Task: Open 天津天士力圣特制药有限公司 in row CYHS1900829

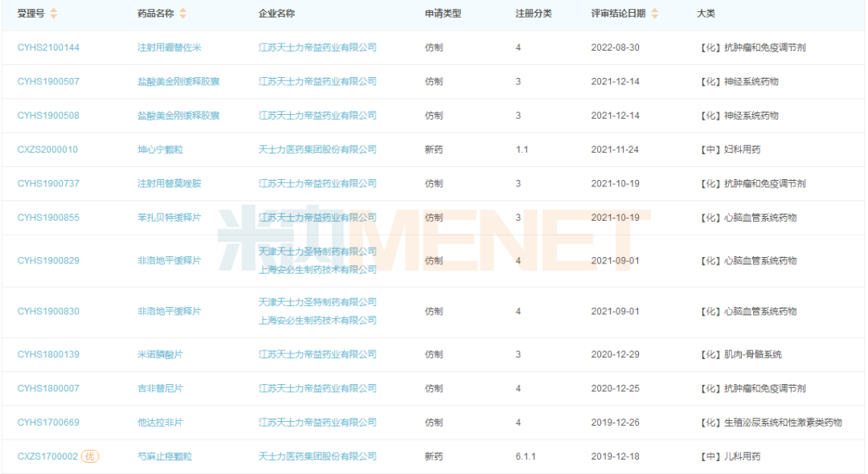Action: tap(317, 251)
